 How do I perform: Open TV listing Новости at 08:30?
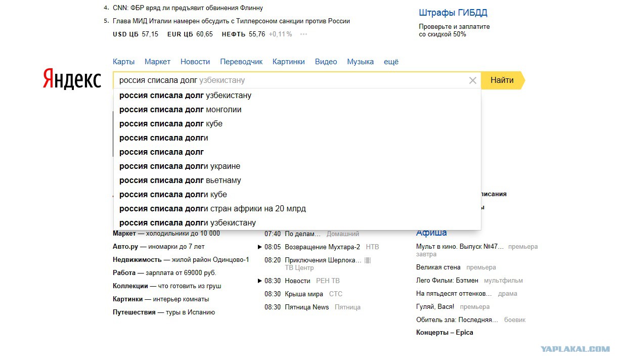pos(297,281)
